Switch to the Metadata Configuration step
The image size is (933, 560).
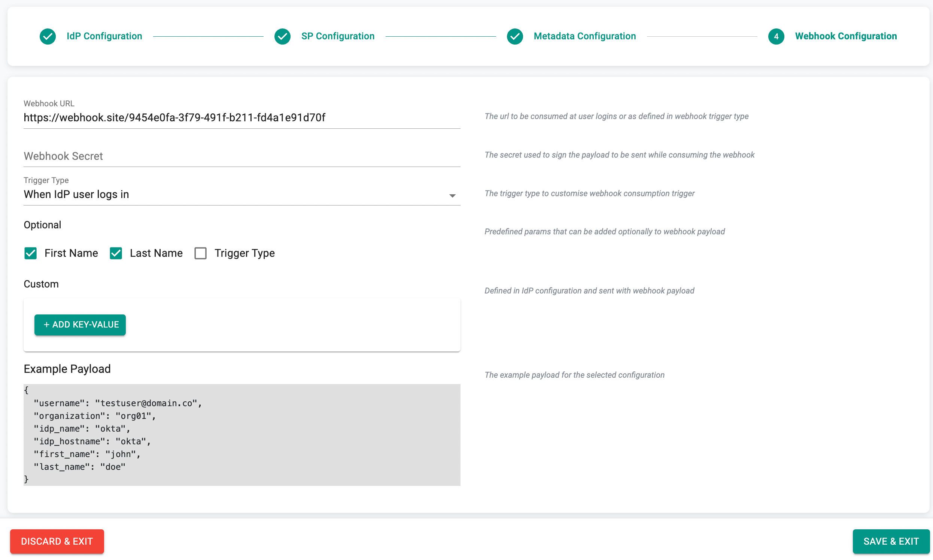[x=585, y=36]
